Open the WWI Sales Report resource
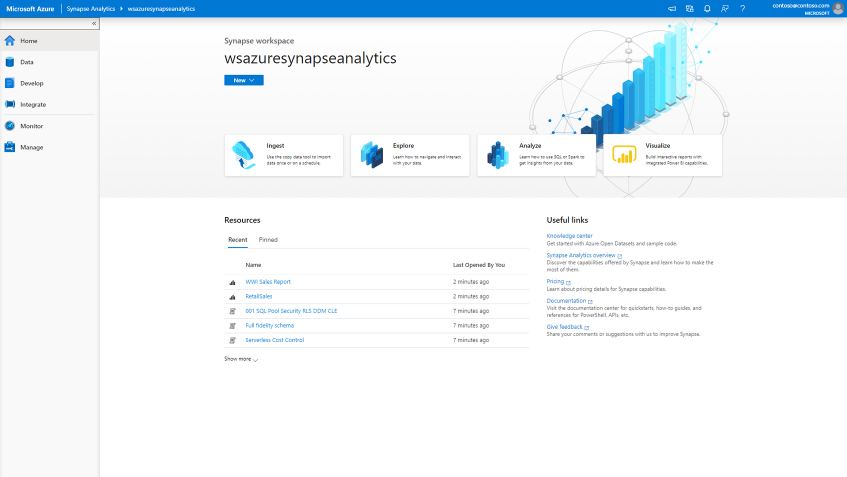Screen dimensions: 847x477 click(x=268, y=282)
